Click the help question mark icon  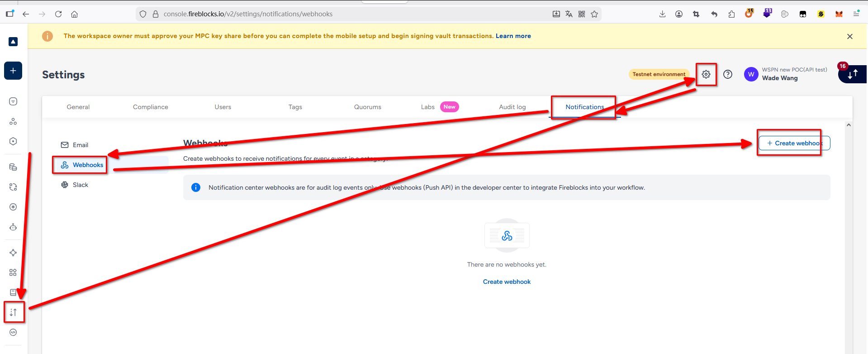pyautogui.click(x=727, y=74)
